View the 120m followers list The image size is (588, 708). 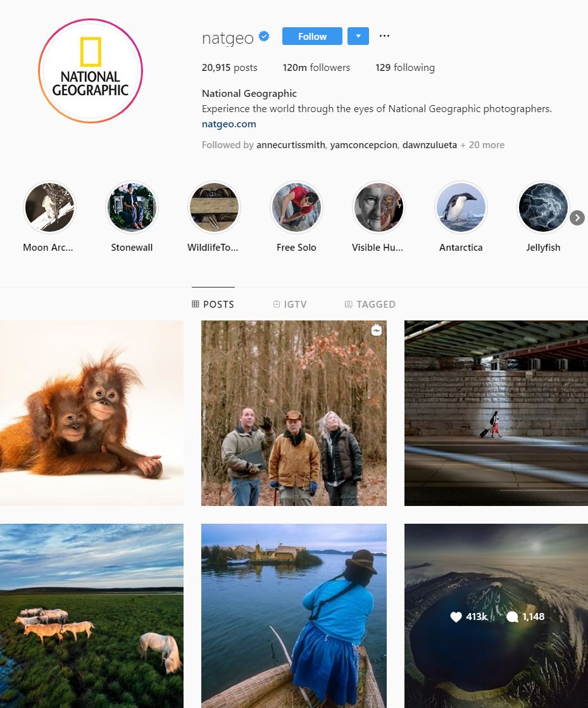point(316,68)
